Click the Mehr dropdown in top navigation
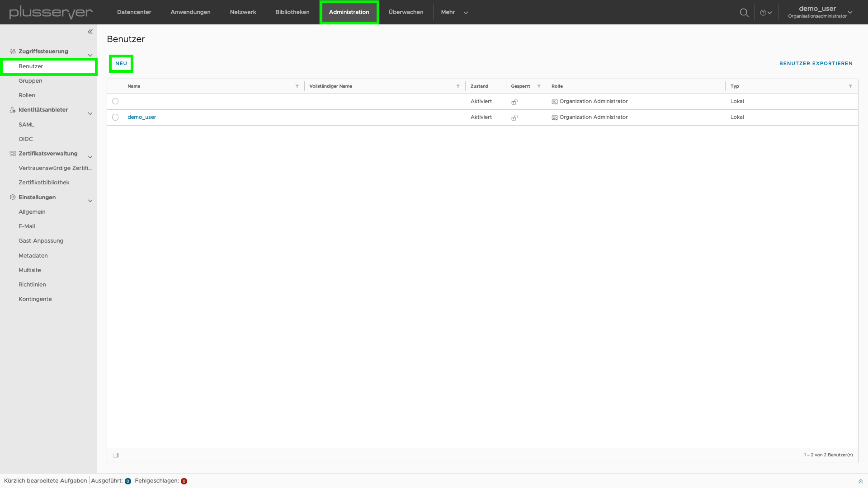This screenshot has width=868, height=488. tap(454, 12)
